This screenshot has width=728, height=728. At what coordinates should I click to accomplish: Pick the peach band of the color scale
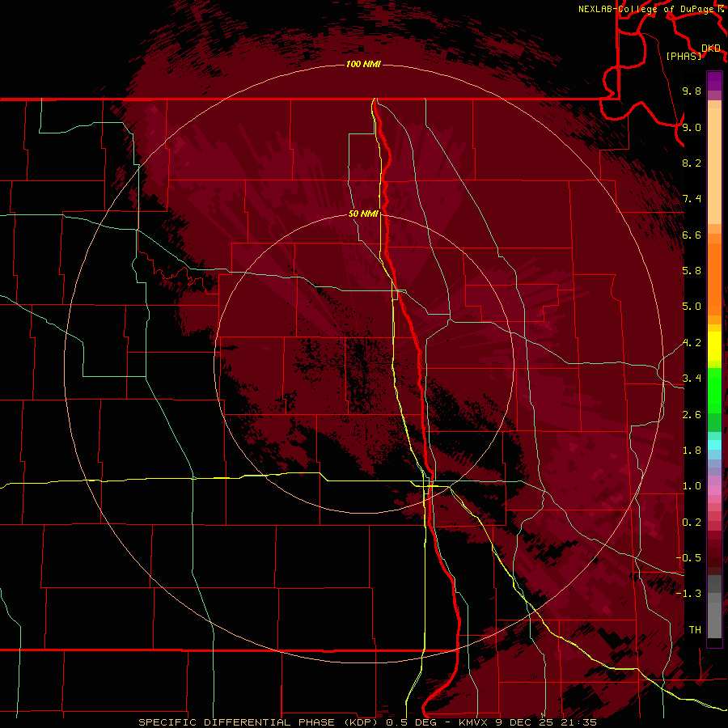click(x=714, y=166)
